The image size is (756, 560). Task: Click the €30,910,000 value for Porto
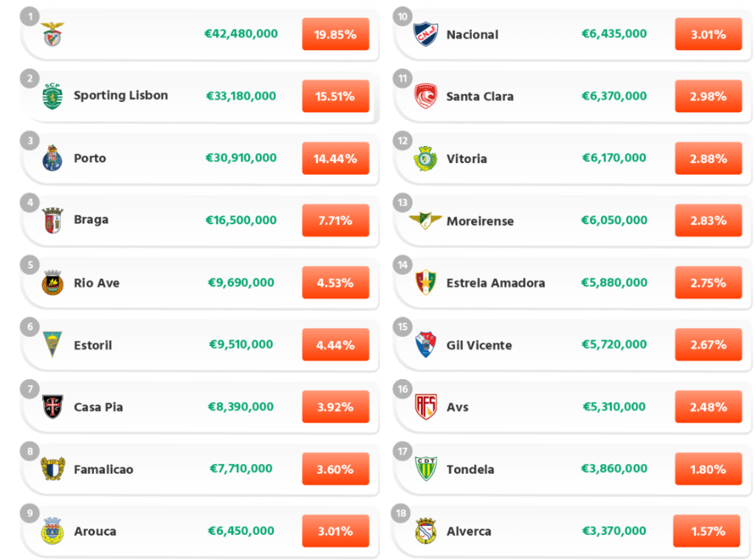pos(241,158)
